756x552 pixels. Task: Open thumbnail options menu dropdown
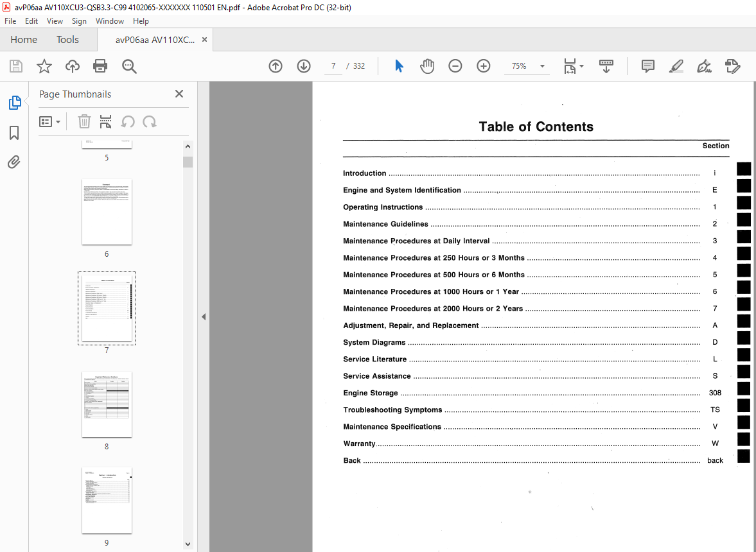(49, 122)
